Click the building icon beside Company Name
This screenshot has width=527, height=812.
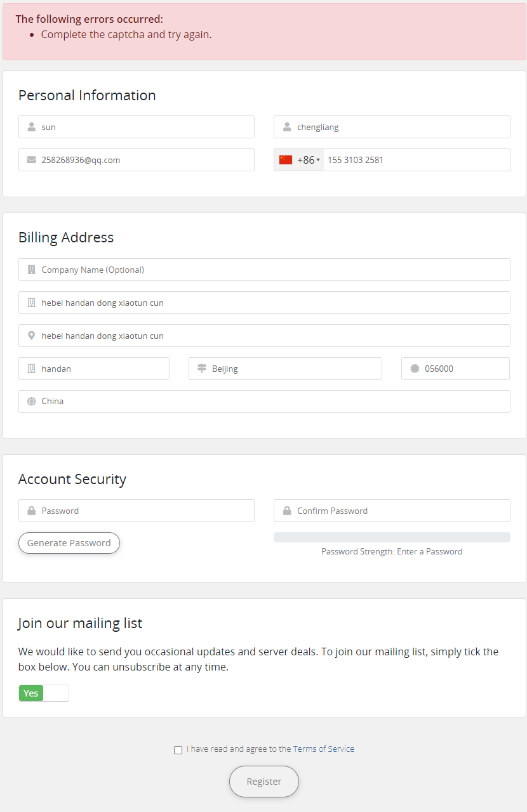(32, 270)
